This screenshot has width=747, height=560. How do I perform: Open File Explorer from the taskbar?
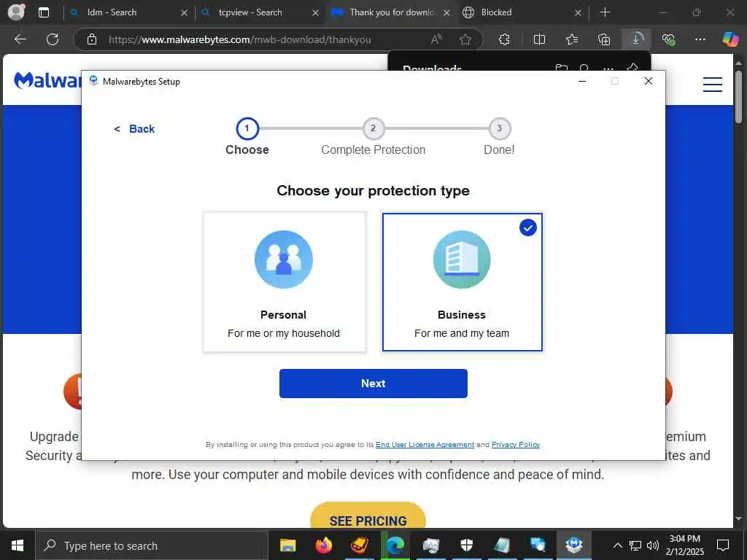[287, 545]
